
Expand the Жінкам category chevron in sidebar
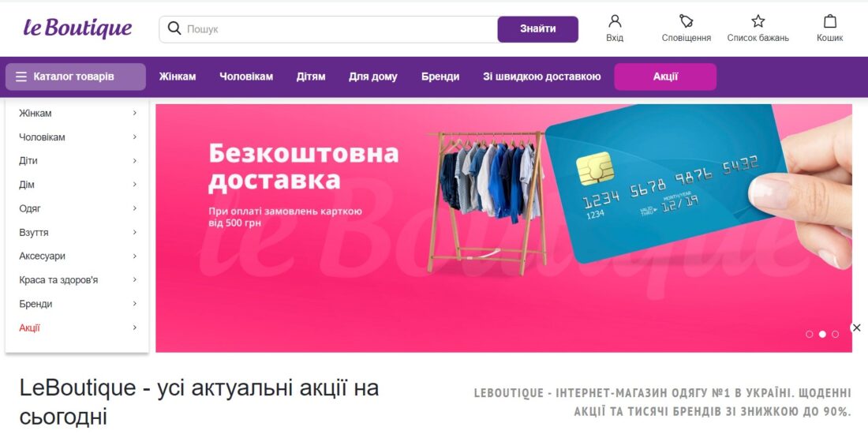pyautogui.click(x=134, y=113)
